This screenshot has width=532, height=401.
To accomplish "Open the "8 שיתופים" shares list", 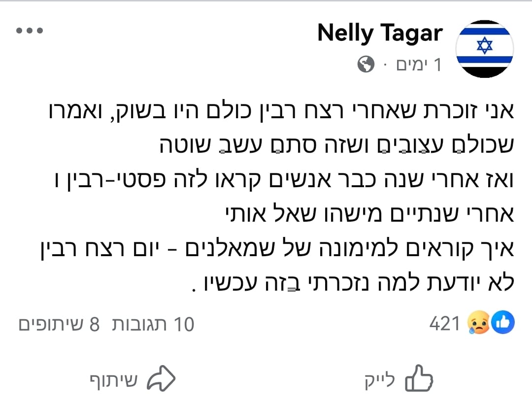I will click(59, 324).
